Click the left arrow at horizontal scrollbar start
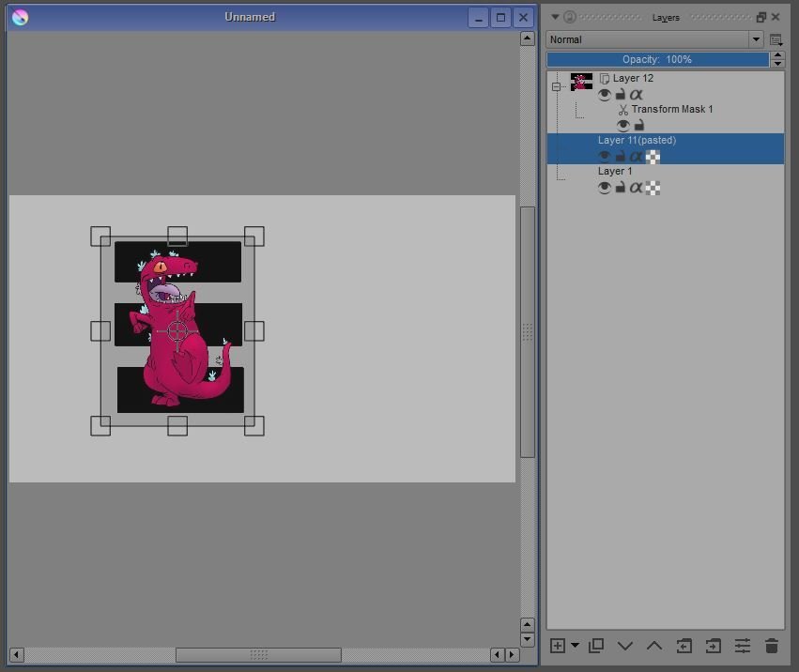The height and width of the screenshot is (672, 799). (17, 655)
